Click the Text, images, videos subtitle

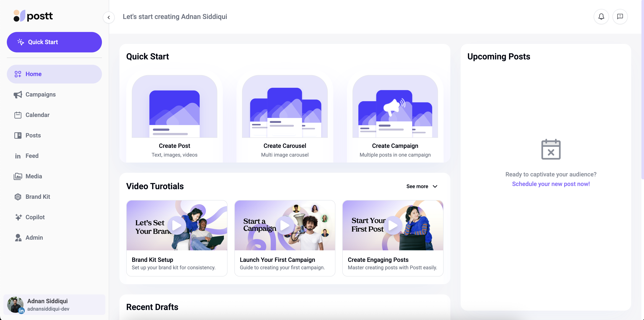pyautogui.click(x=174, y=155)
